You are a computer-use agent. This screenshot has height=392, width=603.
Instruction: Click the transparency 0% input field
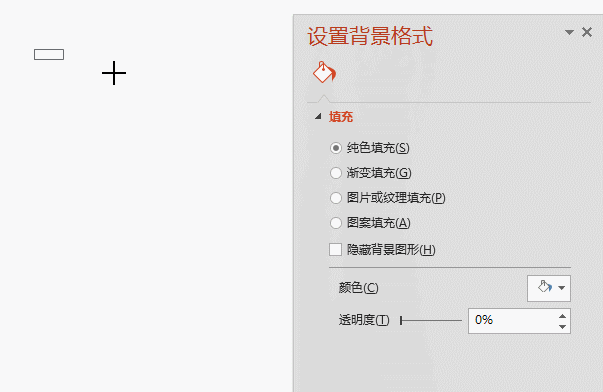click(512, 320)
